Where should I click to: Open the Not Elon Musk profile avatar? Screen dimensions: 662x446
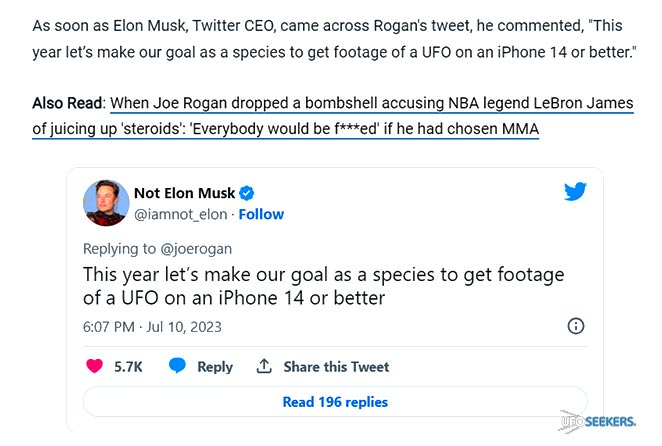(104, 203)
